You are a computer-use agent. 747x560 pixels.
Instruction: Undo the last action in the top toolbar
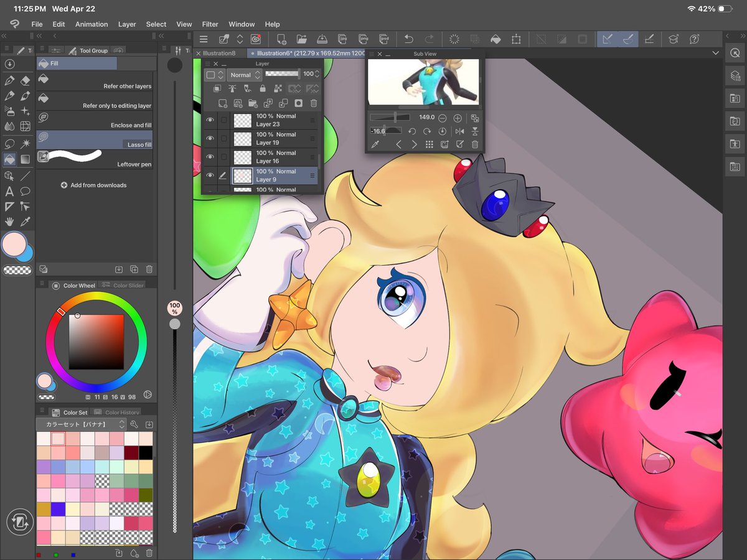pyautogui.click(x=408, y=39)
